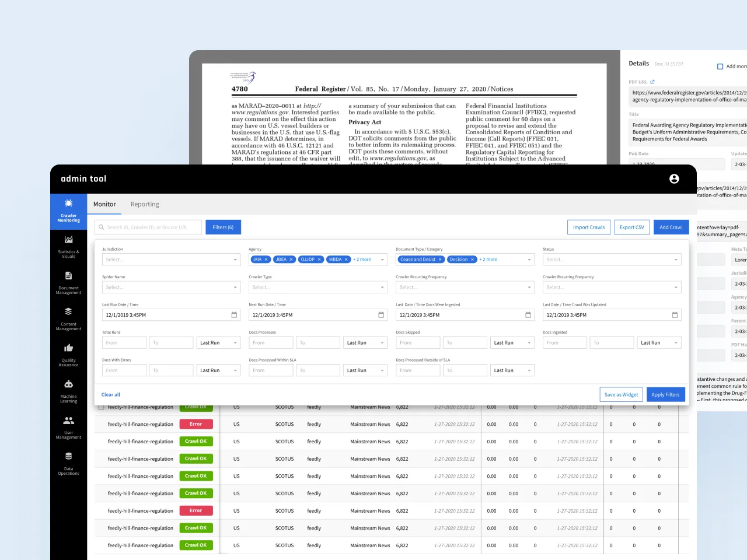The width and height of the screenshot is (747, 560).
Task: Switch to the Reporting tab
Action: [145, 204]
